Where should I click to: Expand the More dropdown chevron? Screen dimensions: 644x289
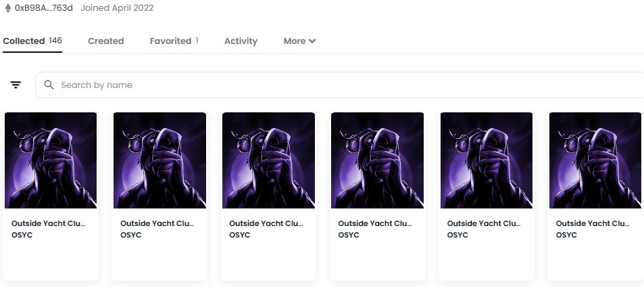click(312, 41)
